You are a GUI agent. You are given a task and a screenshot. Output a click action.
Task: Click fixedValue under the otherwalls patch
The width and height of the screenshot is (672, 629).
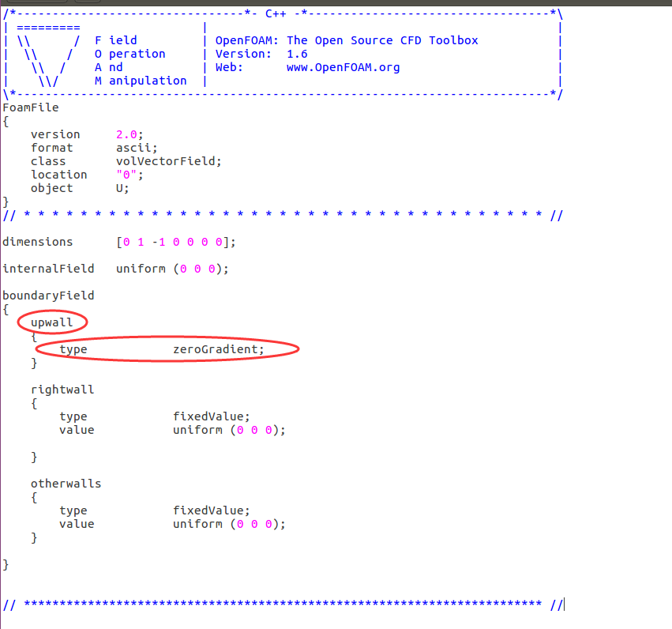click(x=211, y=510)
